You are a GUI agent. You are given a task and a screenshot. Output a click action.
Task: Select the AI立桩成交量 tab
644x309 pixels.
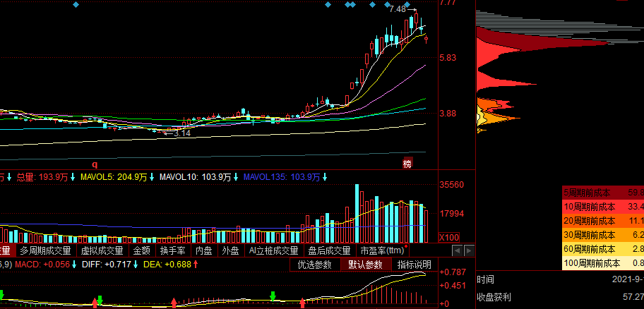(273, 250)
